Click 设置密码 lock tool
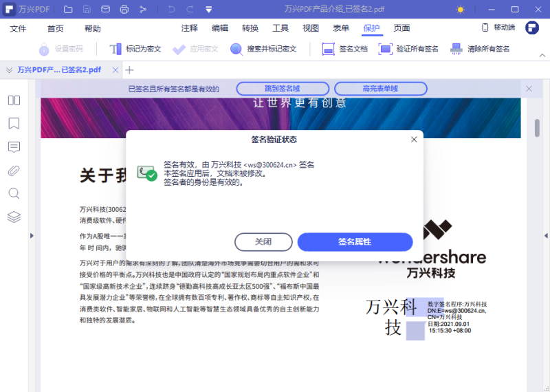This screenshot has width=550, height=392. tap(61, 49)
